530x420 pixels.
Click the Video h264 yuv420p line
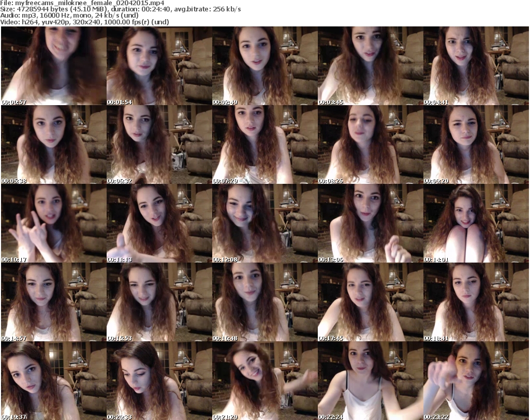[84, 22]
